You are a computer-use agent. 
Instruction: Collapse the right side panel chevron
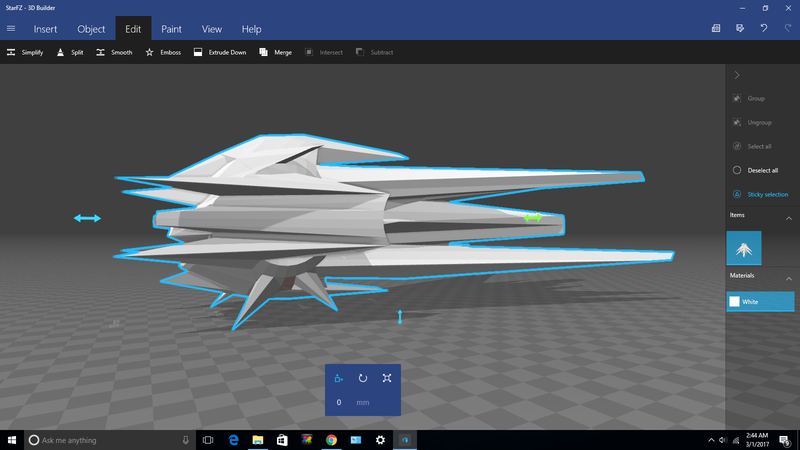[737, 75]
